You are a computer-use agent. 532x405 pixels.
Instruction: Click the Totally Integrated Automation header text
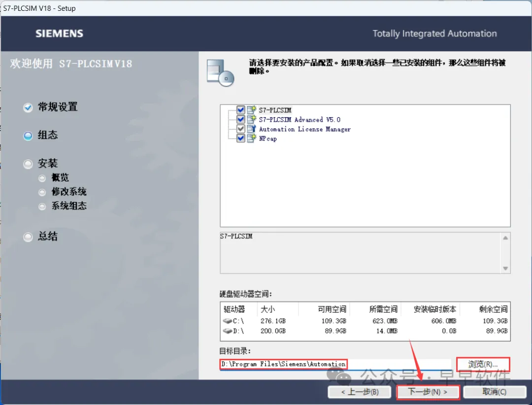click(434, 34)
